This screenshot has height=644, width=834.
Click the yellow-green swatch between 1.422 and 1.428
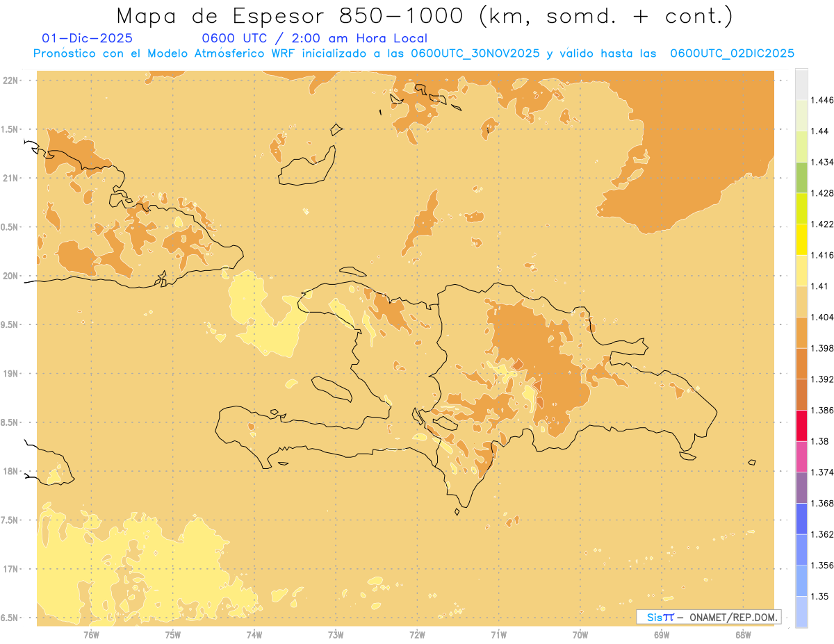(x=801, y=208)
